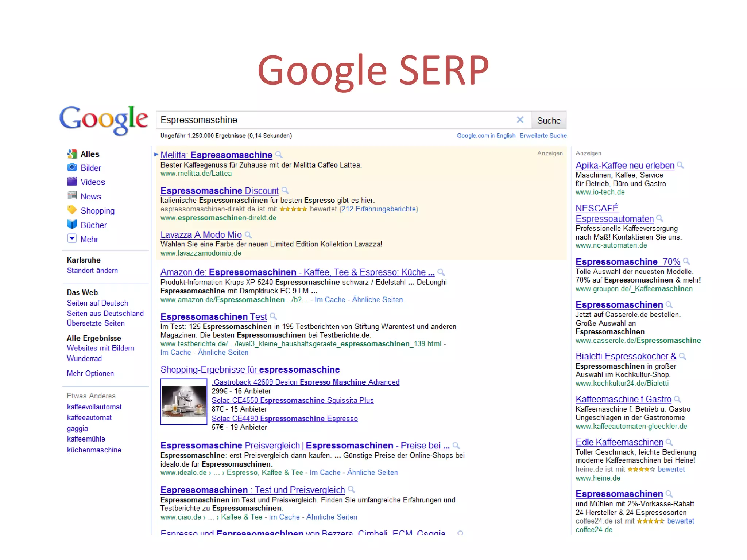The height and width of the screenshot is (560, 747).
Task: Click the Alles search category icon
Action: [72, 154]
